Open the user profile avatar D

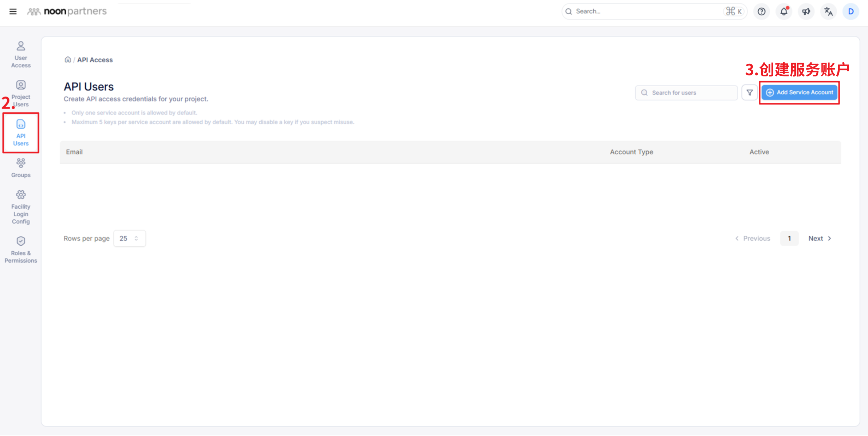[x=851, y=11]
